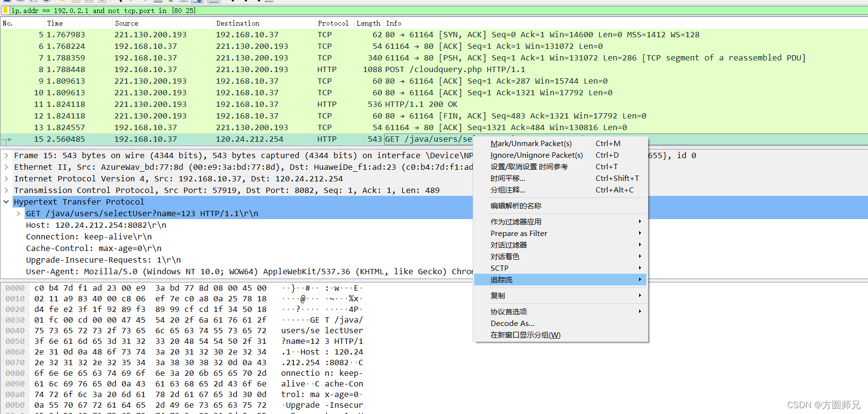Image resolution: width=868 pixels, height=414 pixels.
Task: Expand the Frame 15 detail tree
Action: pos(6,155)
